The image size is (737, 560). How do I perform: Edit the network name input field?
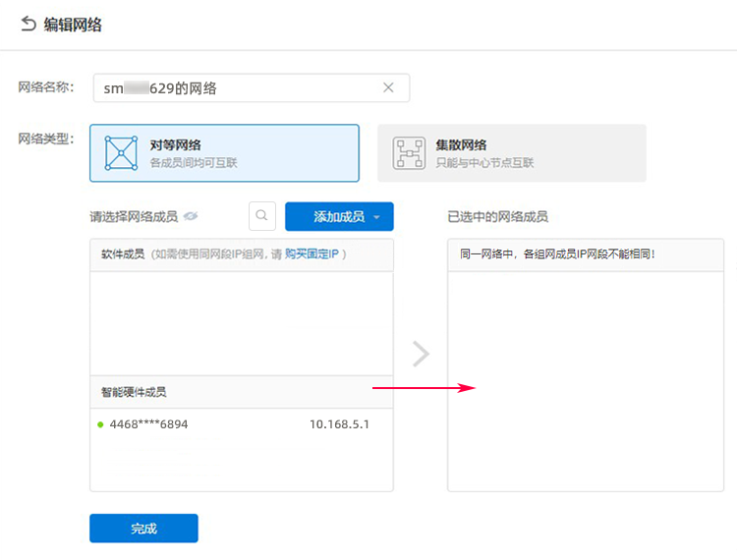252,87
